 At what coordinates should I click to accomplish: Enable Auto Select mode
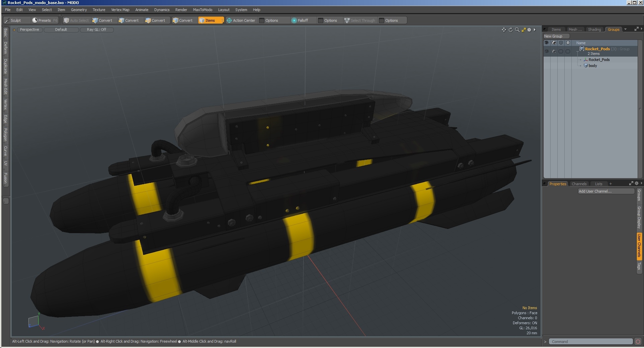tap(76, 20)
